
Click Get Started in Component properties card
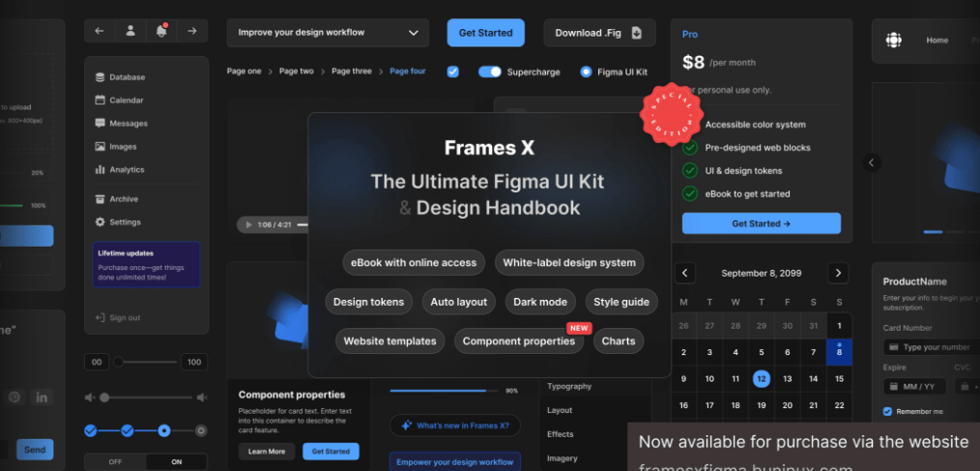331,452
